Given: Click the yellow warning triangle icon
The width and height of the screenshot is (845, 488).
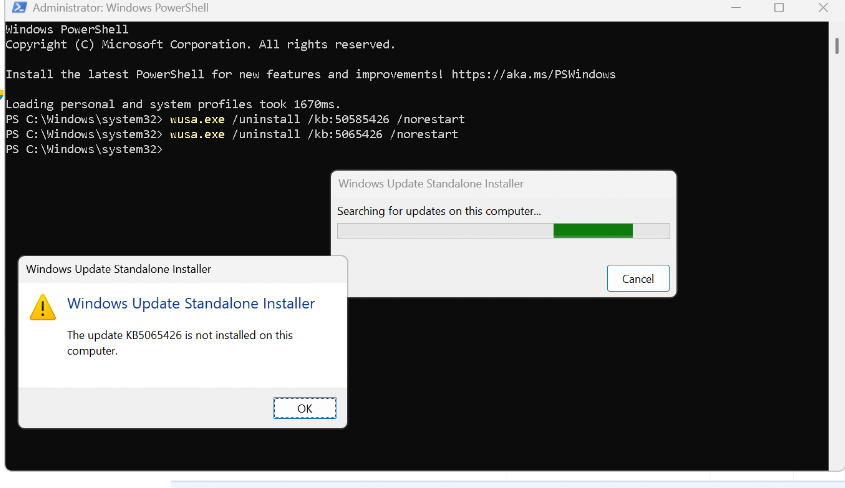Looking at the screenshot, I should 43,307.
